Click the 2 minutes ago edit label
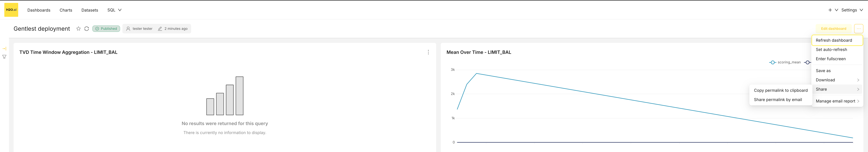 coord(173,29)
